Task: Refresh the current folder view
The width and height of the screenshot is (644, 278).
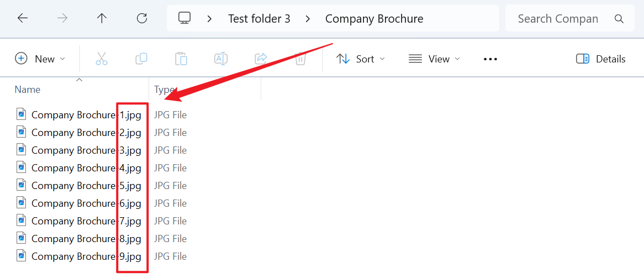Action: point(142,18)
